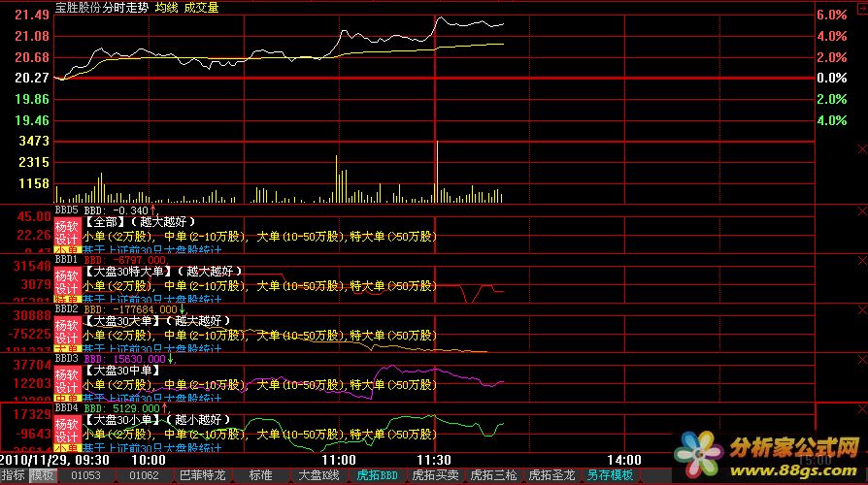
Task: Switch to the 指标 tab
Action: pyautogui.click(x=14, y=475)
